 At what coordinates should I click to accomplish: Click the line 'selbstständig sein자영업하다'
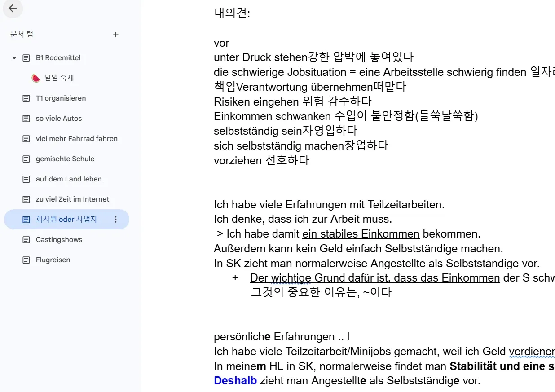click(x=286, y=131)
